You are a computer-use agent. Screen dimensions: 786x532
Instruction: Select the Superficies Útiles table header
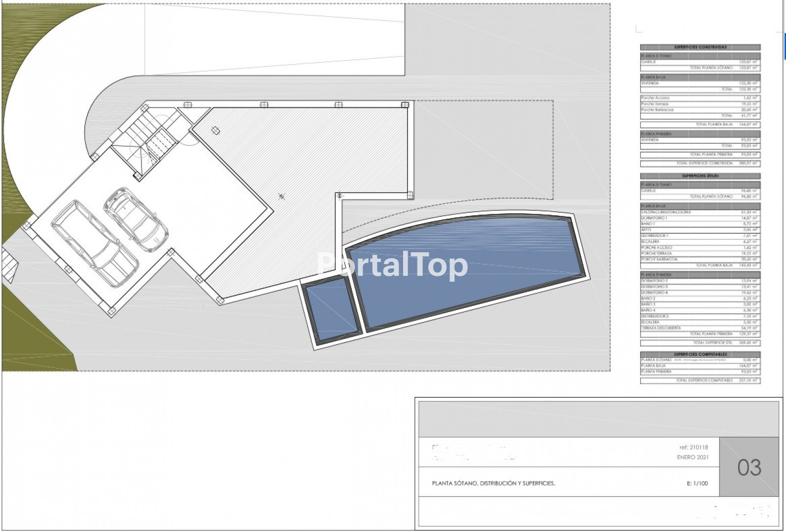[x=700, y=176]
